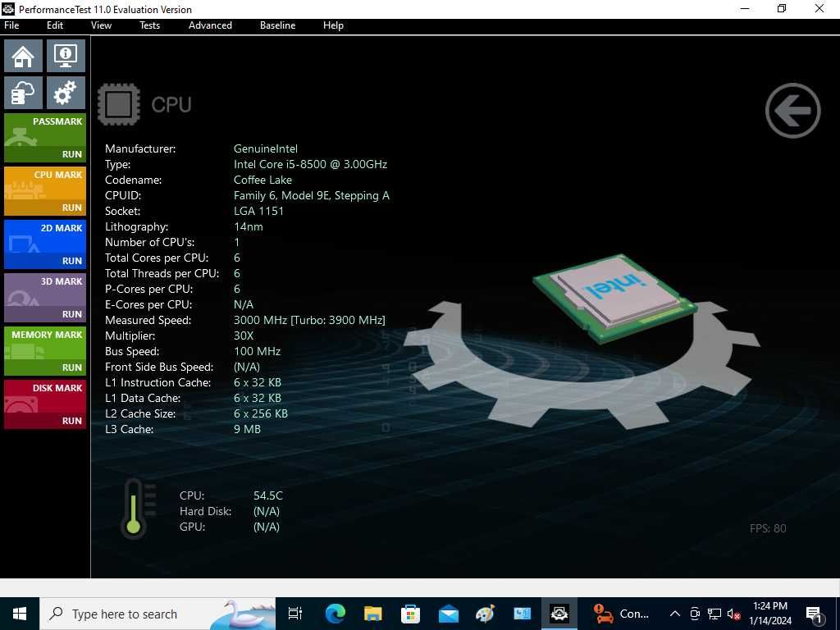Run the PassMark full test suite
This screenshot has width=840, height=630.
(45, 138)
